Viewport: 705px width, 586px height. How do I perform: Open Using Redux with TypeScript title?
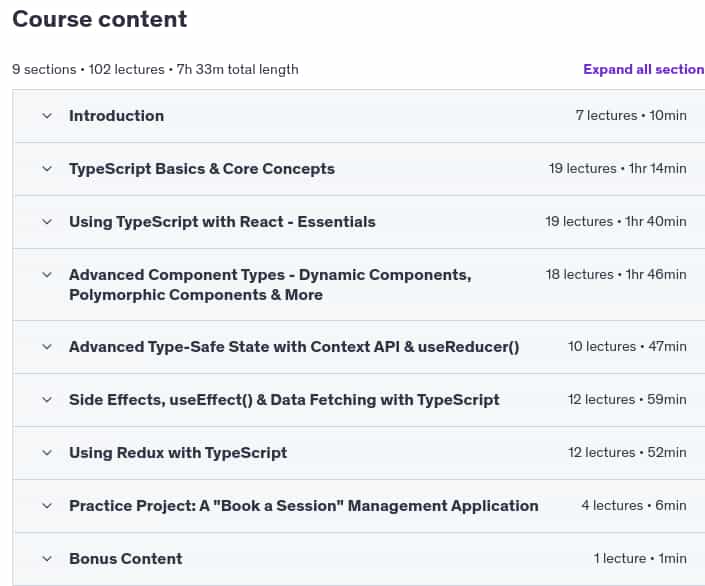coord(178,453)
